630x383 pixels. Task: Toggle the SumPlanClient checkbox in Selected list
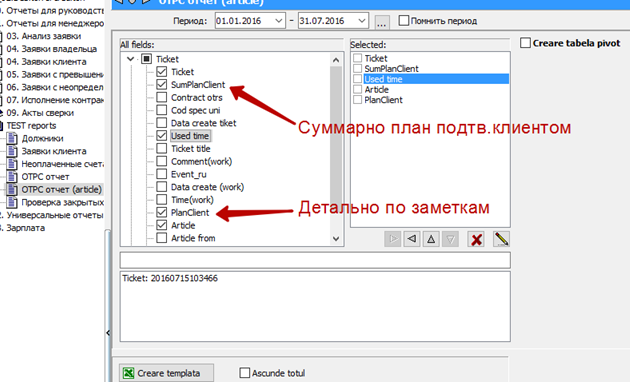click(x=358, y=69)
